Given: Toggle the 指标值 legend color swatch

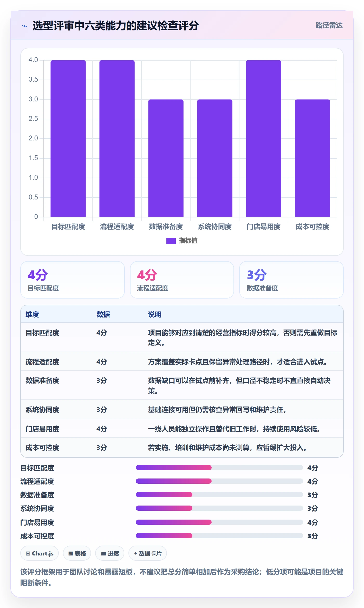Looking at the screenshot, I should (x=171, y=241).
